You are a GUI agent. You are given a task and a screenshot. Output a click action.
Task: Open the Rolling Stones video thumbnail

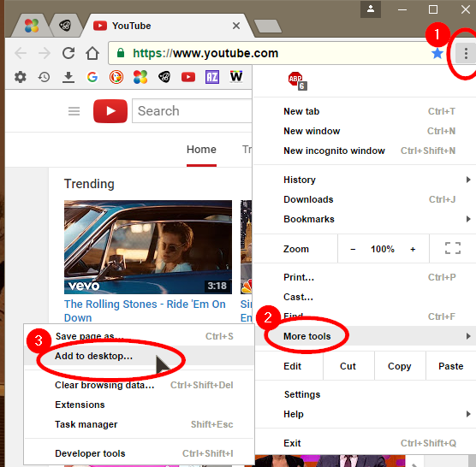[x=148, y=247]
